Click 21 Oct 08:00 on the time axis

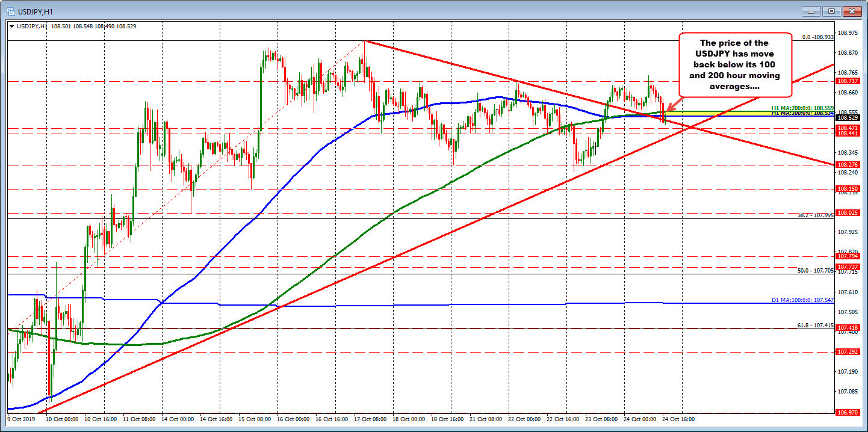click(x=487, y=419)
